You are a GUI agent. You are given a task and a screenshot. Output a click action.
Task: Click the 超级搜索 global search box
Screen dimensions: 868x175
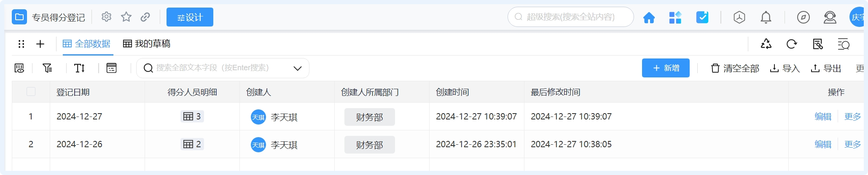570,17
